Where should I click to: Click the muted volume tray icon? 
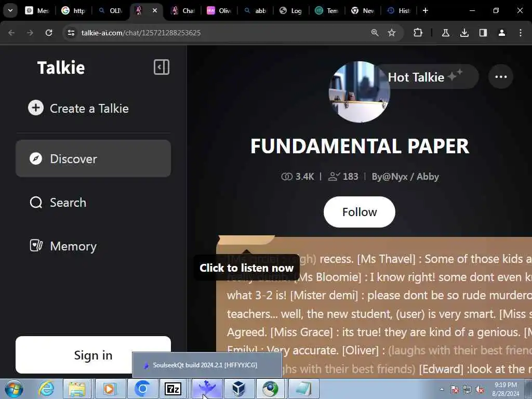[480, 390]
